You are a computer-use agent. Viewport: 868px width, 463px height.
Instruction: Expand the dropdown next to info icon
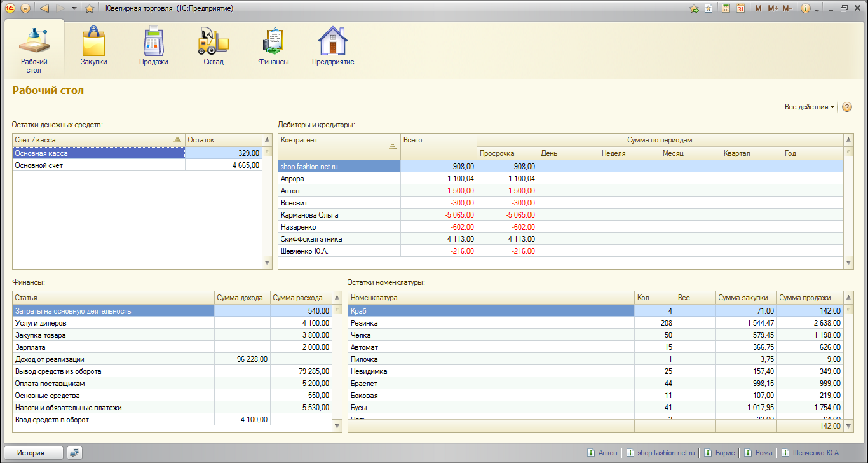coord(816,9)
